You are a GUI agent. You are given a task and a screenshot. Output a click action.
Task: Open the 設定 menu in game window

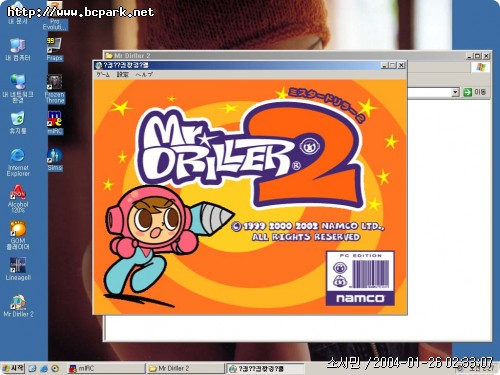pyautogui.click(x=122, y=75)
